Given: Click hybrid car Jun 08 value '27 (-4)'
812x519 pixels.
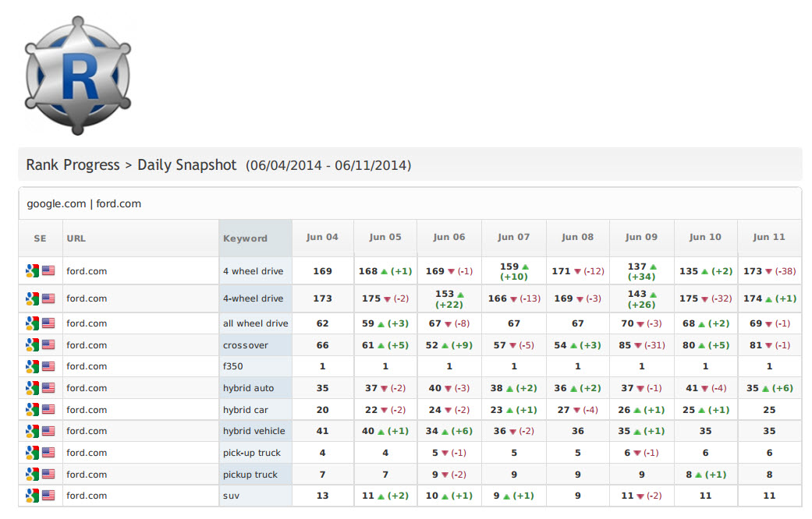Looking at the screenshot, I should pos(577,410).
